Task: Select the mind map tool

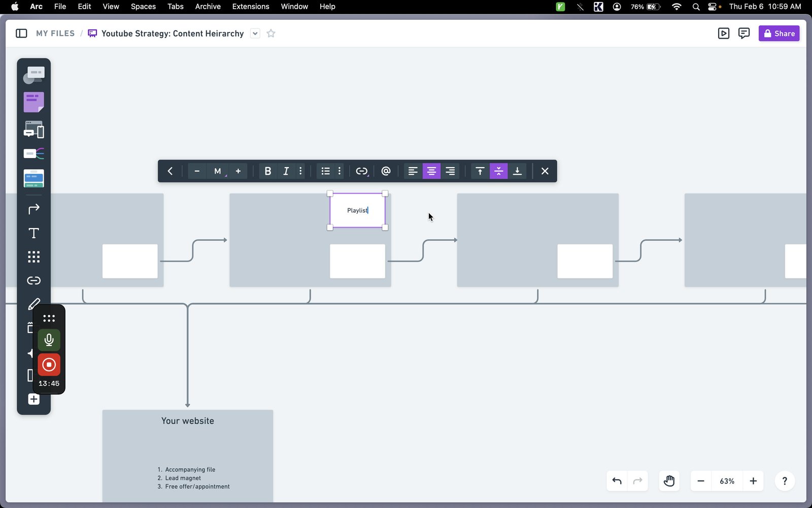Action: click(x=33, y=153)
